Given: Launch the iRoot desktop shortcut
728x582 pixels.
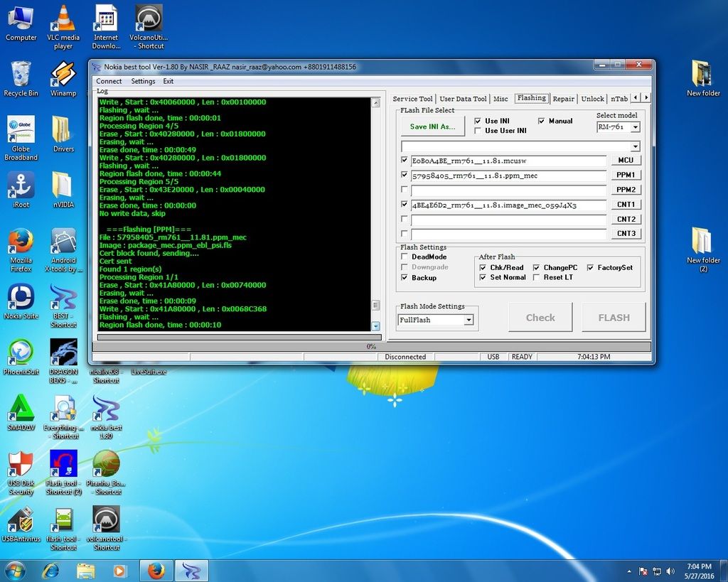Looking at the screenshot, I should click(21, 186).
